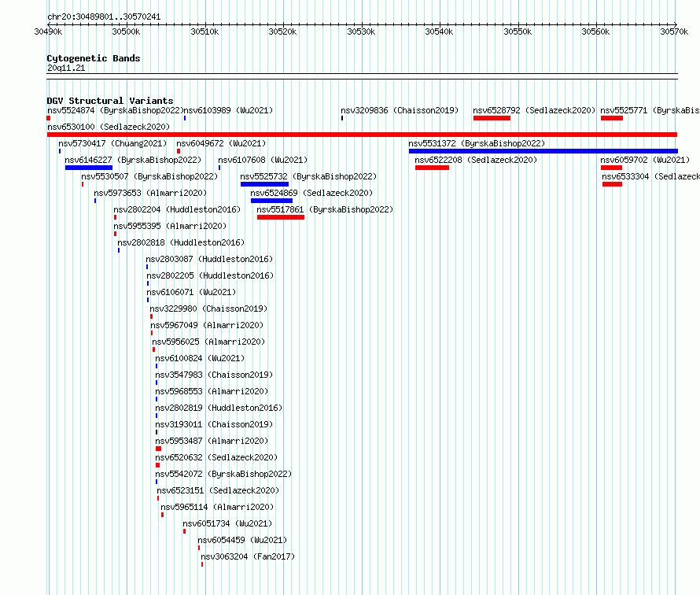Open nsv6146227 (ByrskaBishop2022) label
700x595 pixels.
point(133,160)
